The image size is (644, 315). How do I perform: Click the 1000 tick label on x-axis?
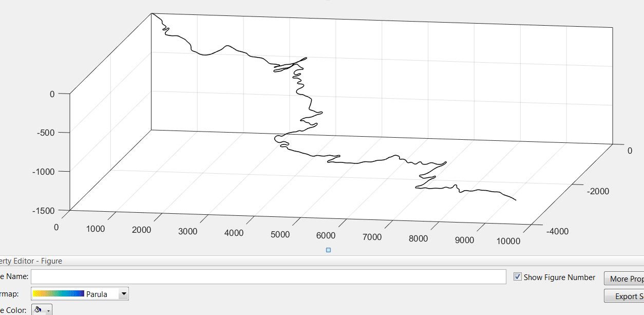[x=96, y=229]
